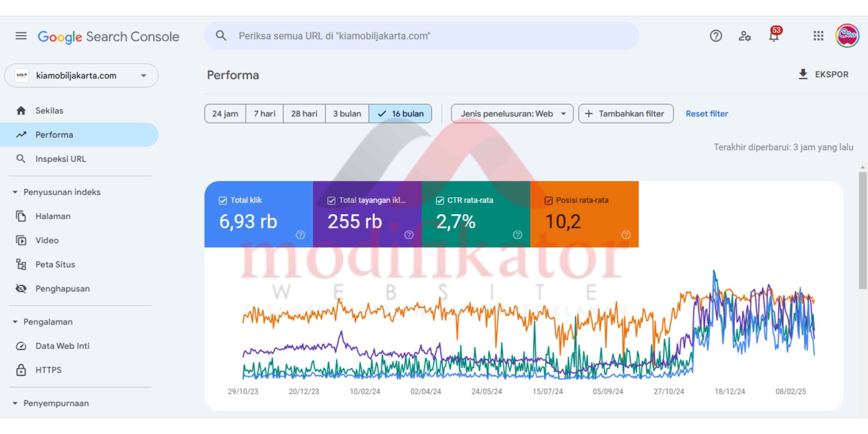
Task: Open Performa in the sidebar
Action: click(x=79, y=135)
